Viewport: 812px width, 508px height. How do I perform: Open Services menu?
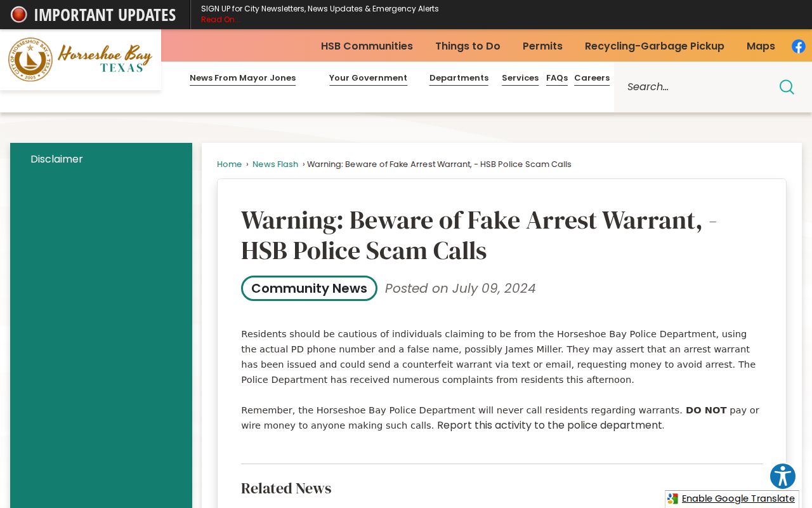[x=520, y=78]
